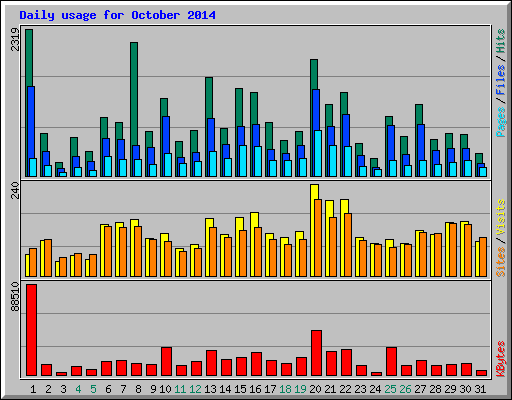Click the day "22" label on the x-axis
Image resolution: width=512 pixels, height=400 pixels.
coord(345,389)
